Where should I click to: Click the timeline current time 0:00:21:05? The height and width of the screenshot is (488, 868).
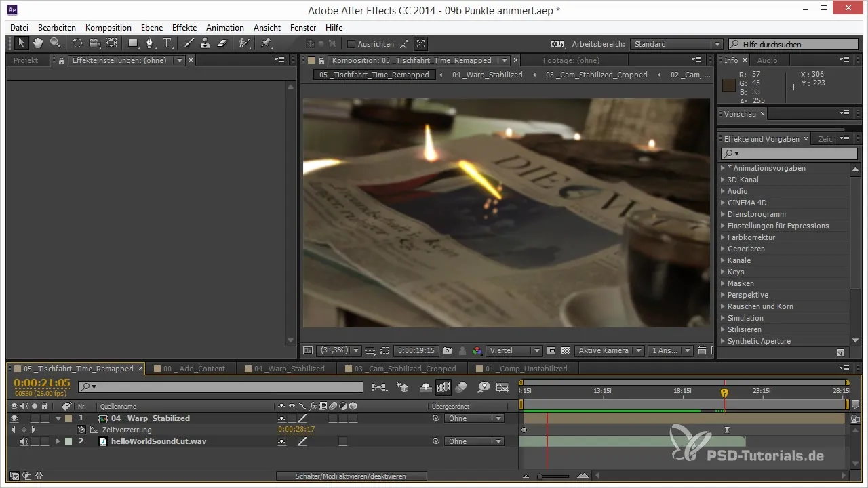coord(42,383)
